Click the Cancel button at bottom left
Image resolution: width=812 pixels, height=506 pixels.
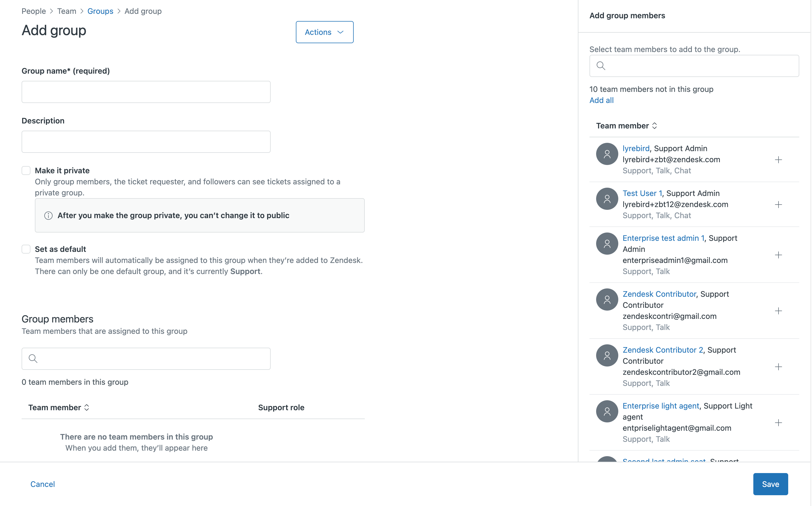pyautogui.click(x=43, y=484)
